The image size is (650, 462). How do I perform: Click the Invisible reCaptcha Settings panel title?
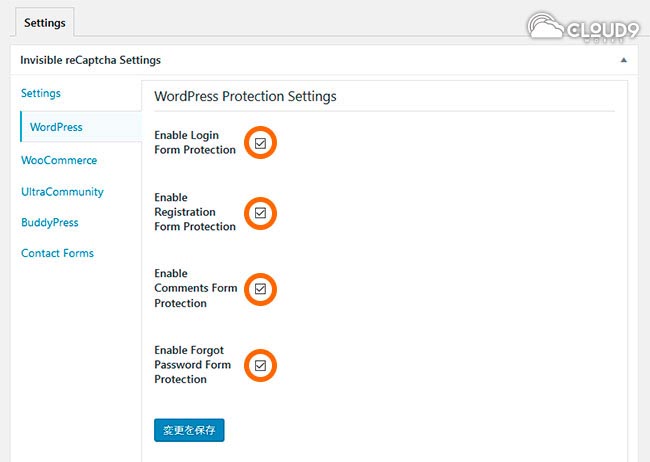point(91,60)
